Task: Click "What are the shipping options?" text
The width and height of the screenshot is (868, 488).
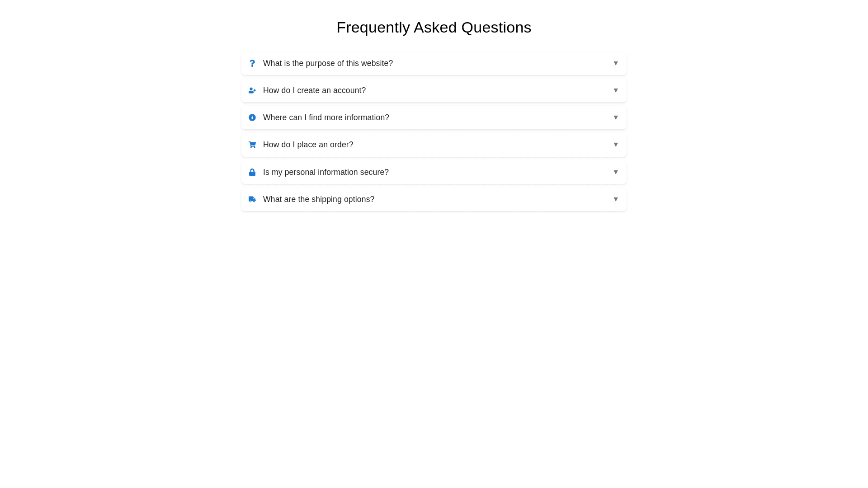Action: click(x=318, y=199)
